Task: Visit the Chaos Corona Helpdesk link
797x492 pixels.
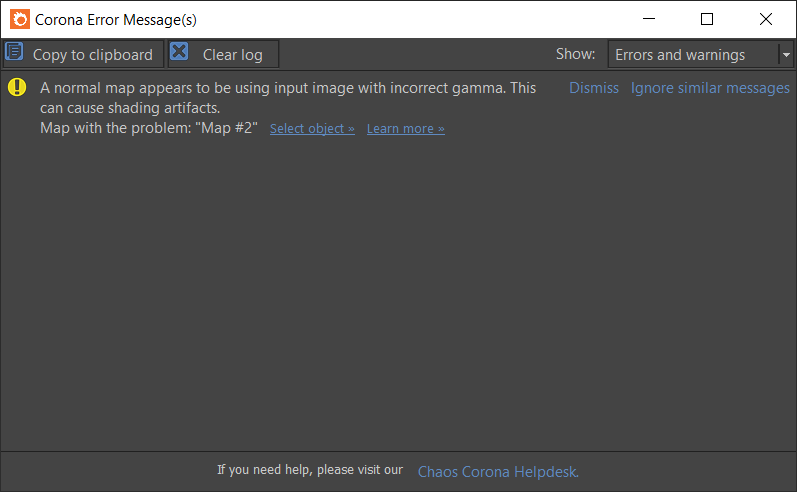Action: coord(498,472)
